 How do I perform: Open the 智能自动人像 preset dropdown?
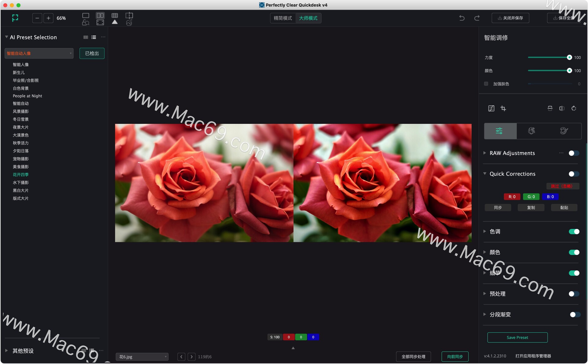(x=39, y=53)
